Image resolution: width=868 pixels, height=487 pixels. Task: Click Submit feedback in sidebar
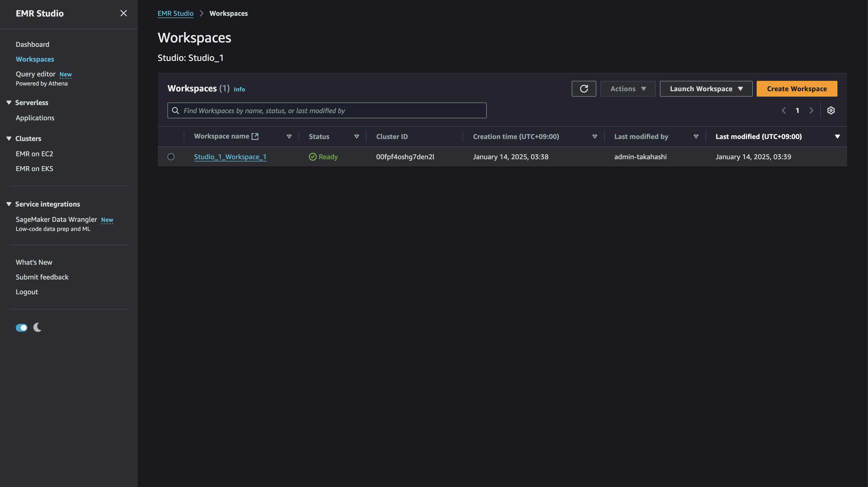(42, 277)
